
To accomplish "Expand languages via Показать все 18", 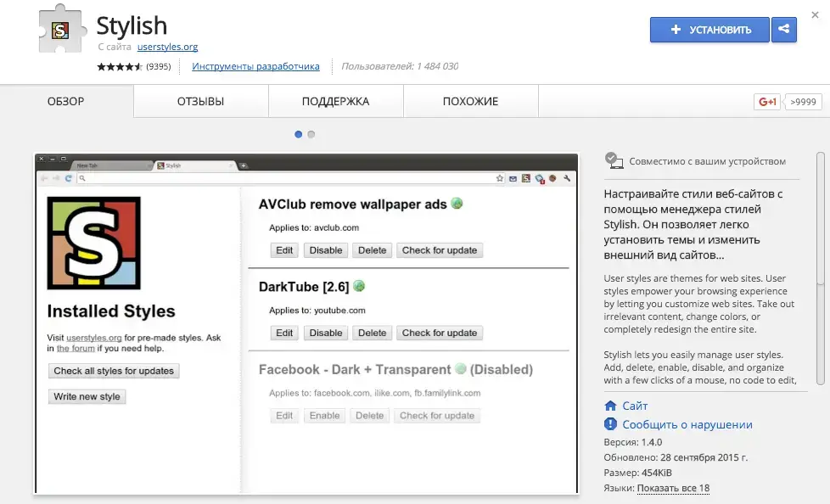I will click(673, 488).
